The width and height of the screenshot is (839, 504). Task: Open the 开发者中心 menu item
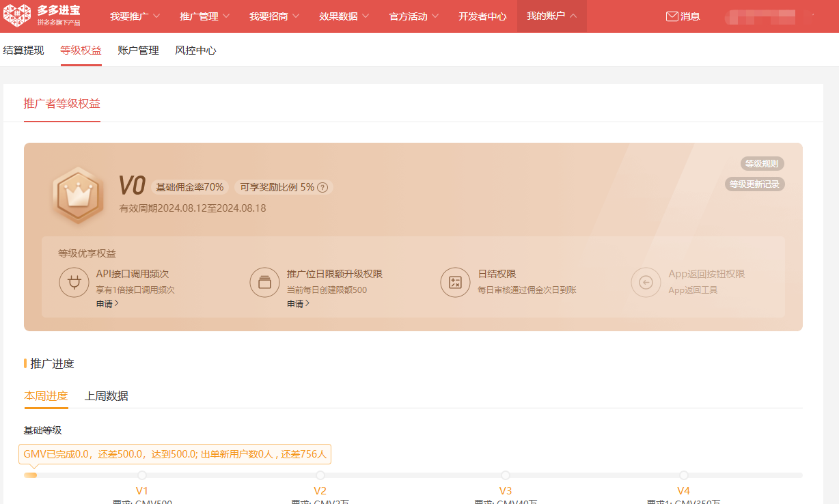[x=482, y=16]
